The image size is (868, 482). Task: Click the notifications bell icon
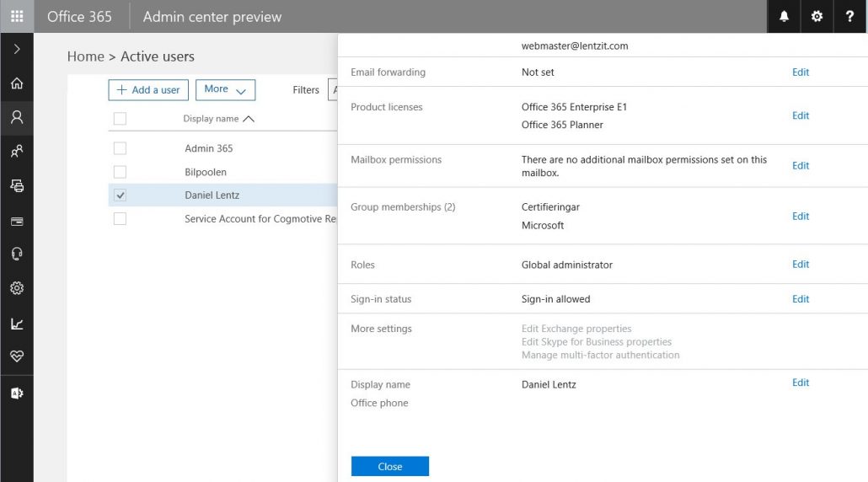pyautogui.click(x=784, y=17)
